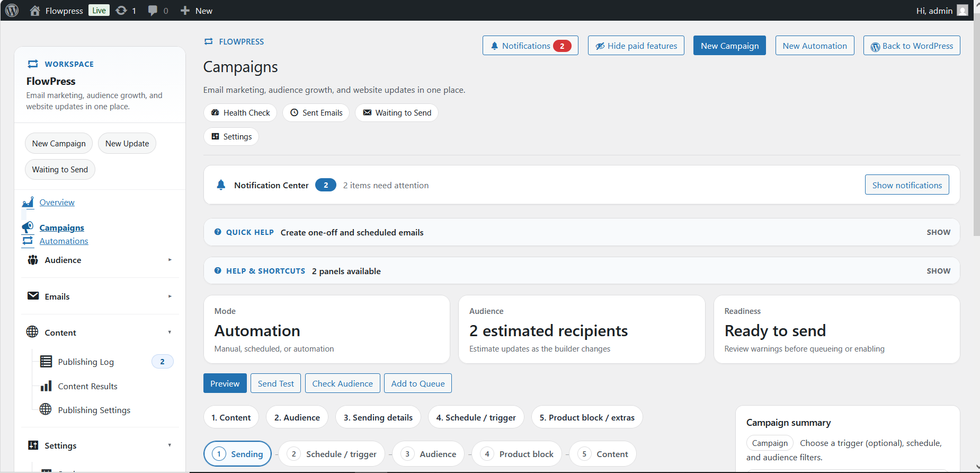Click the Send Test button
Image resolution: width=980 pixels, height=473 pixels.
(x=276, y=383)
